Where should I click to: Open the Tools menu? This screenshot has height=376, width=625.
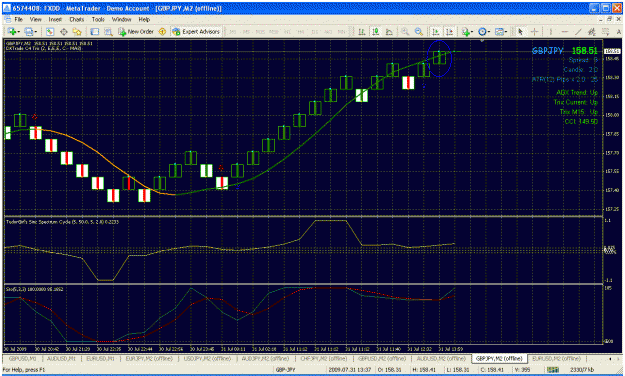tap(98, 19)
